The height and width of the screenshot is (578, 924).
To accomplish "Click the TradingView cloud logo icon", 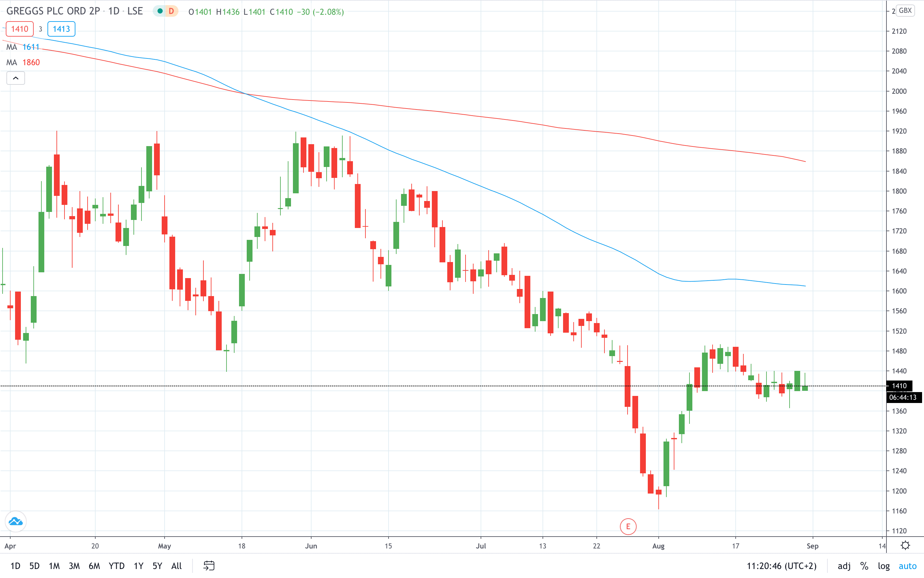I will click(x=16, y=521).
